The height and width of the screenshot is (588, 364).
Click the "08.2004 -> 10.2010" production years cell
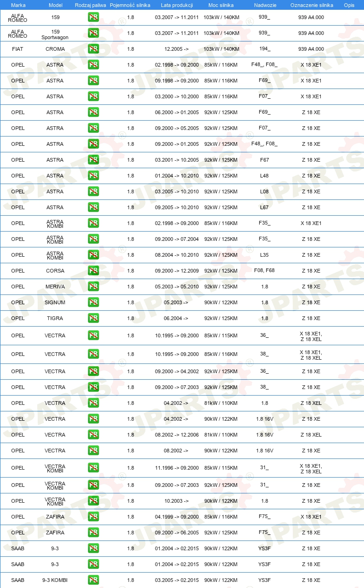click(177, 255)
